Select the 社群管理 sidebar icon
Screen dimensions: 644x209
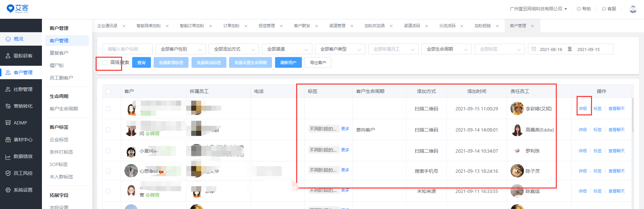(x=8, y=89)
